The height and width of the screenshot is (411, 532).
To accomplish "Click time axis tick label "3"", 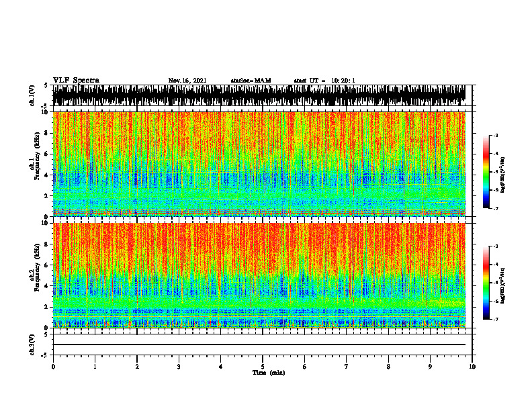I will click(x=179, y=367).
